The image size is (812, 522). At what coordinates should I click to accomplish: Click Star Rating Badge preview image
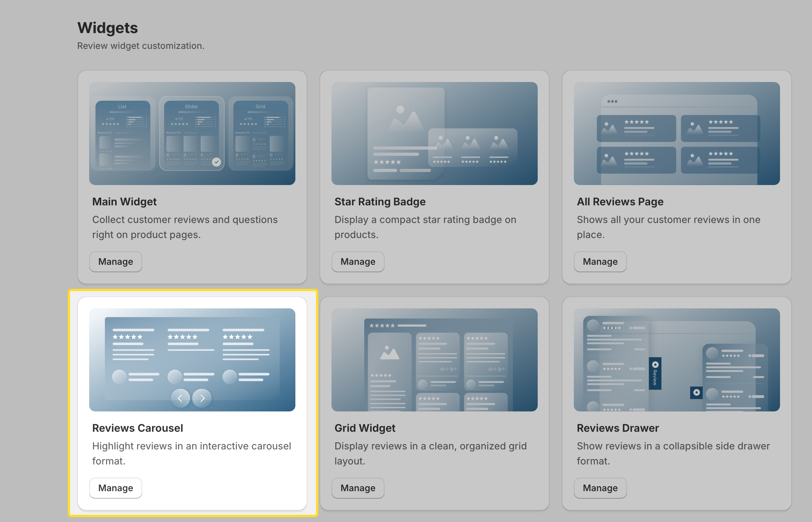point(434,134)
